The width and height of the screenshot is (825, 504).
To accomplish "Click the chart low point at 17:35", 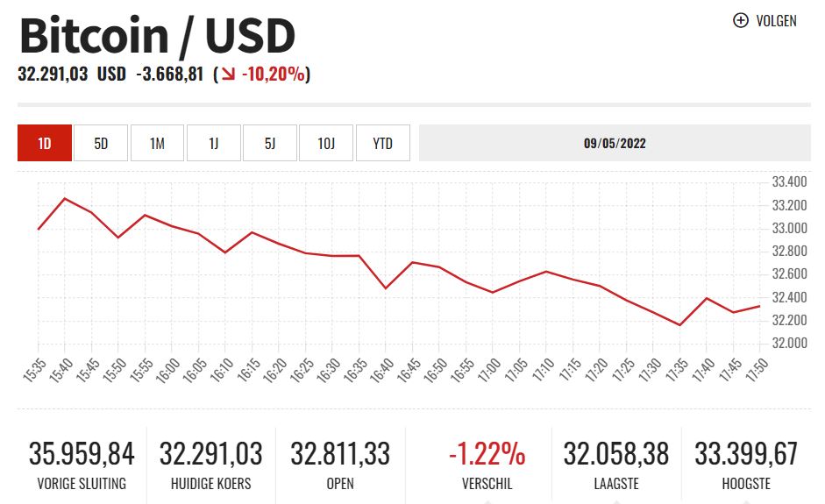I will pyautogui.click(x=680, y=325).
